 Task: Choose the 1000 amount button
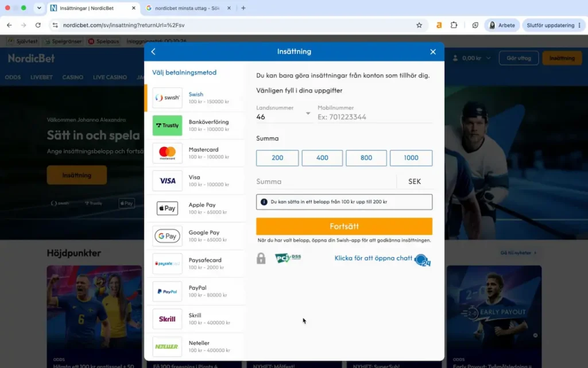pyautogui.click(x=411, y=158)
